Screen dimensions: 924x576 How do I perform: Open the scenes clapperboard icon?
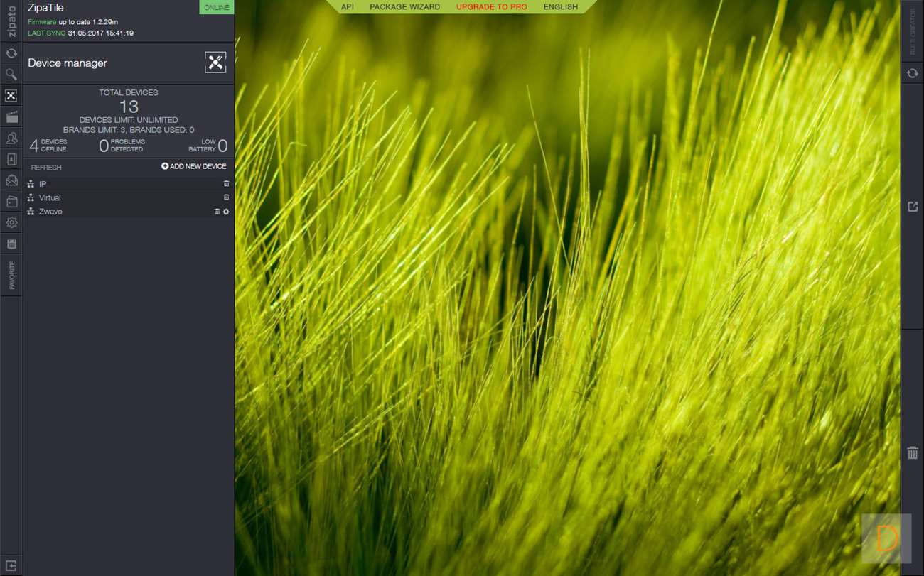(x=11, y=116)
